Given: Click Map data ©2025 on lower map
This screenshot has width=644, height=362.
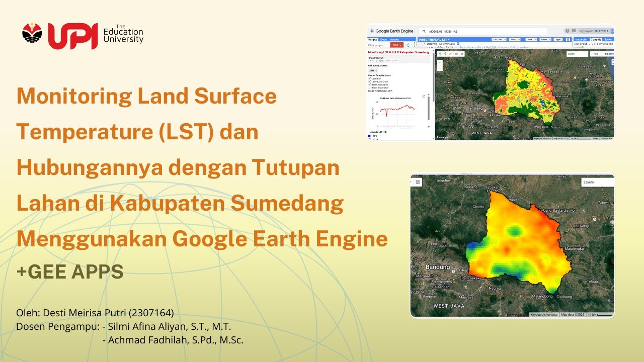Looking at the screenshot, I should (573, 315).
